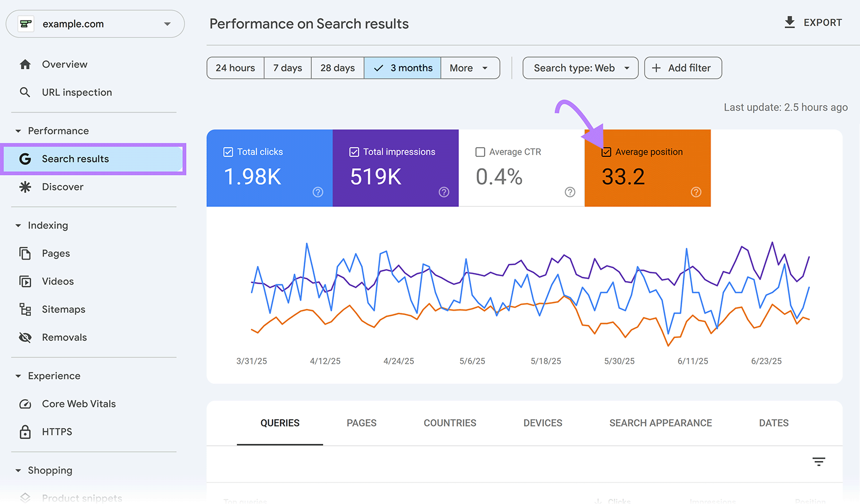The width and height of the screenshot is (860, 504).
Task: Open the example.com property dropdown
Action: click(167, 24)
